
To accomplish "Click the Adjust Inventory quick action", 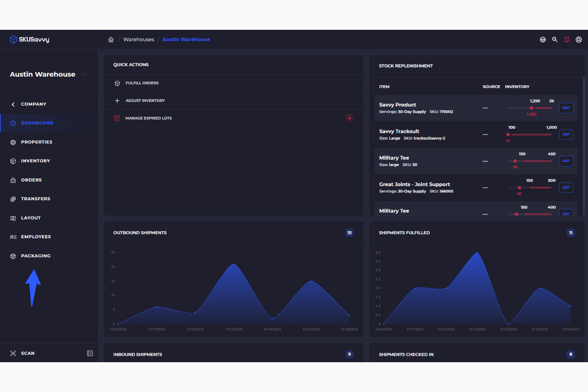I will (234, 101).
